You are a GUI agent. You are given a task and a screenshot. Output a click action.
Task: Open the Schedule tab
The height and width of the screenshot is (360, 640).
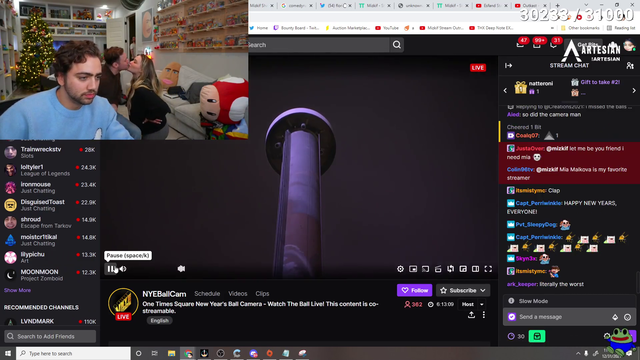207,293
